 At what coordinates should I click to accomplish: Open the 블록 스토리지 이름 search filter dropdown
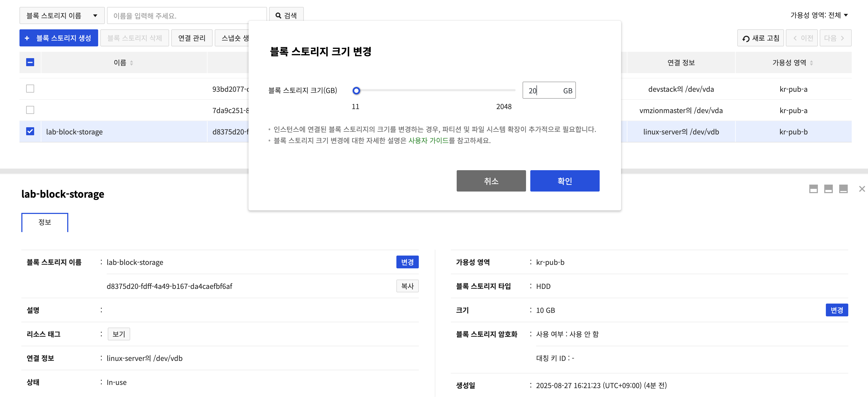(x=62, y=15)
